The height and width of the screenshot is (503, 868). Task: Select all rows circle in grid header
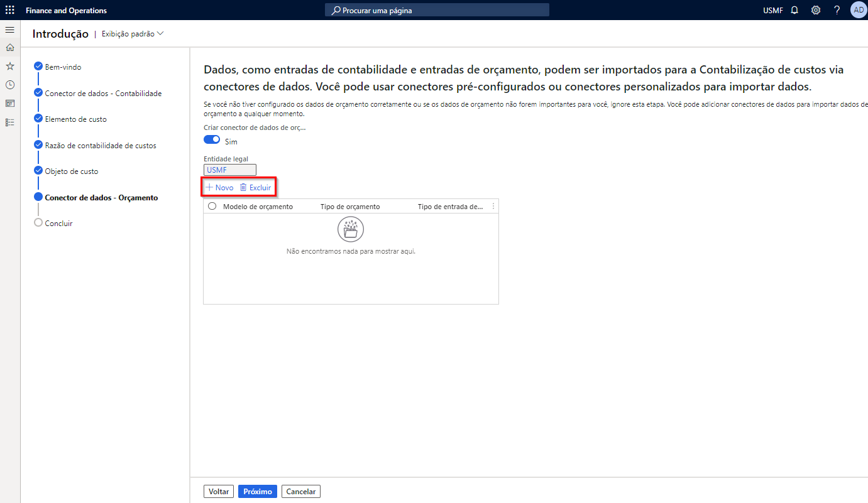click(x=212, y=206)
